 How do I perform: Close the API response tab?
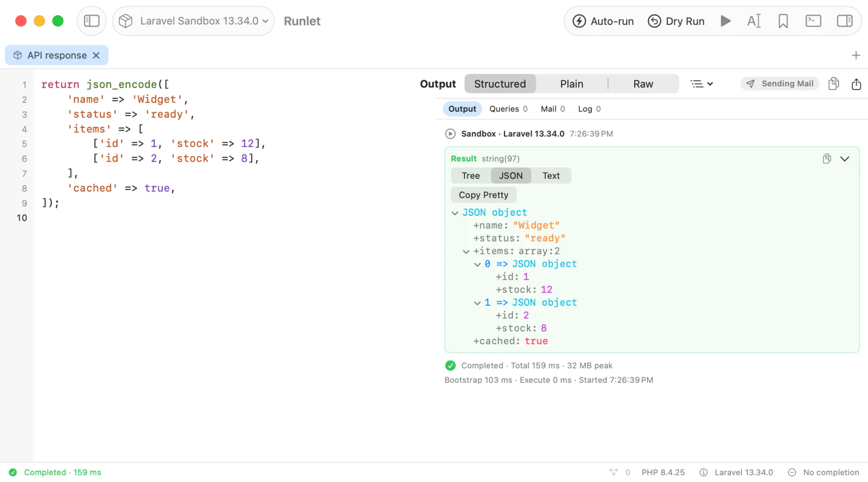coord(96,55)
